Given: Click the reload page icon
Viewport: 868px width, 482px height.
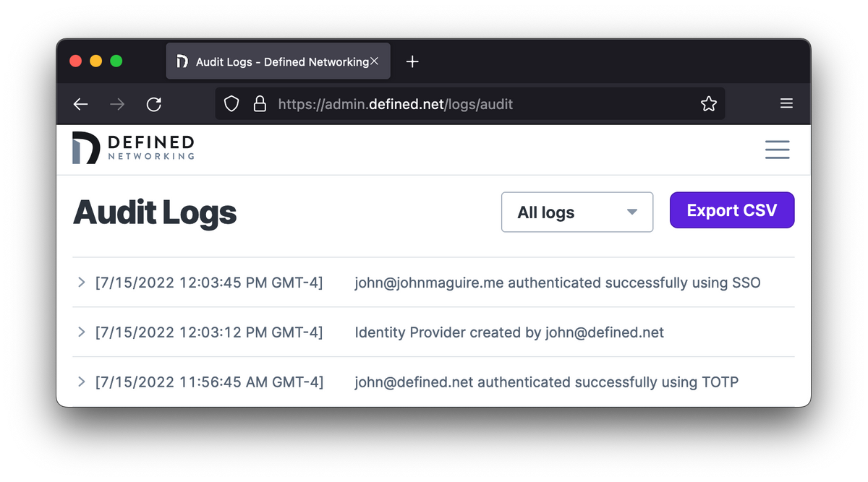Looking at the screenshot, I should (x=154, y=103).
